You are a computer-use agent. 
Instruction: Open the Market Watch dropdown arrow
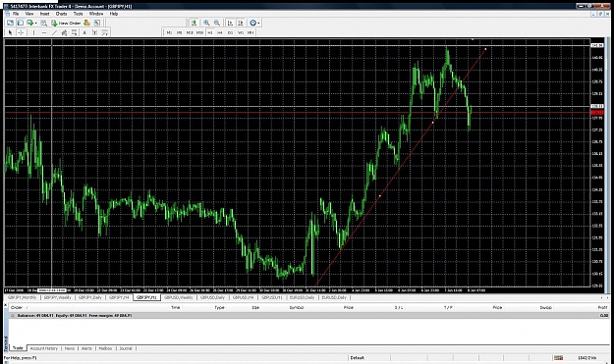35,24
